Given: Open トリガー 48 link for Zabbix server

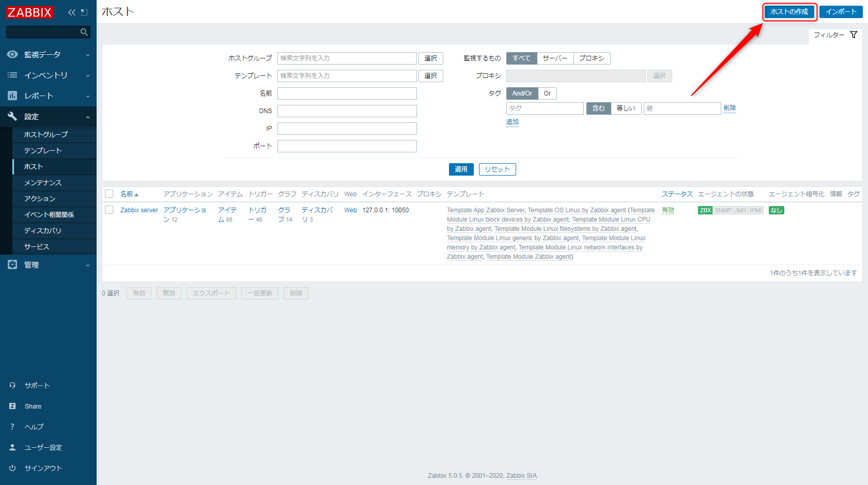Looking at the screenshot, I should pyautogui.click(x=257, y=214).
